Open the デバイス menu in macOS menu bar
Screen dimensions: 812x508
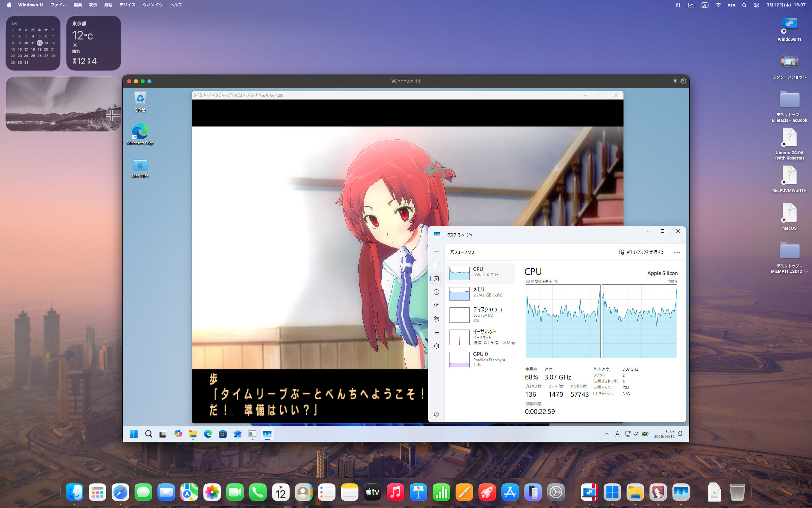click(x=127, y=5)
